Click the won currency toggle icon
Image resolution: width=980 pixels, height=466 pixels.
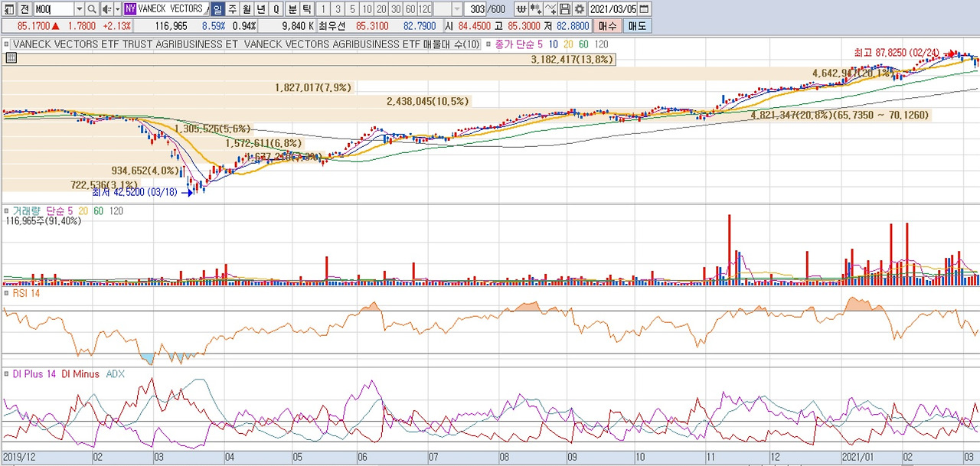tap(521, 9)
